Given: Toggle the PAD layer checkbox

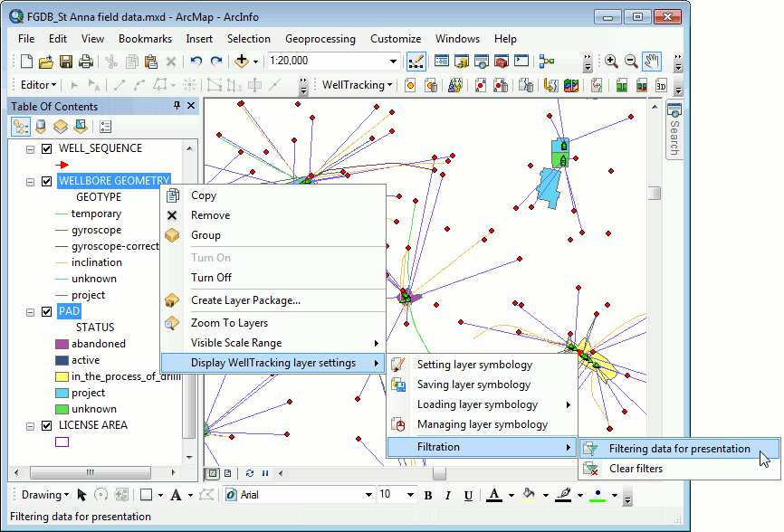Looking at the screenshot, I should (47, 312).
